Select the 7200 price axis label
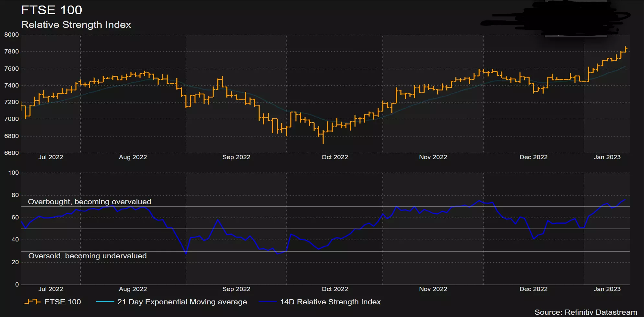644x317 pixels. point(11,102)
